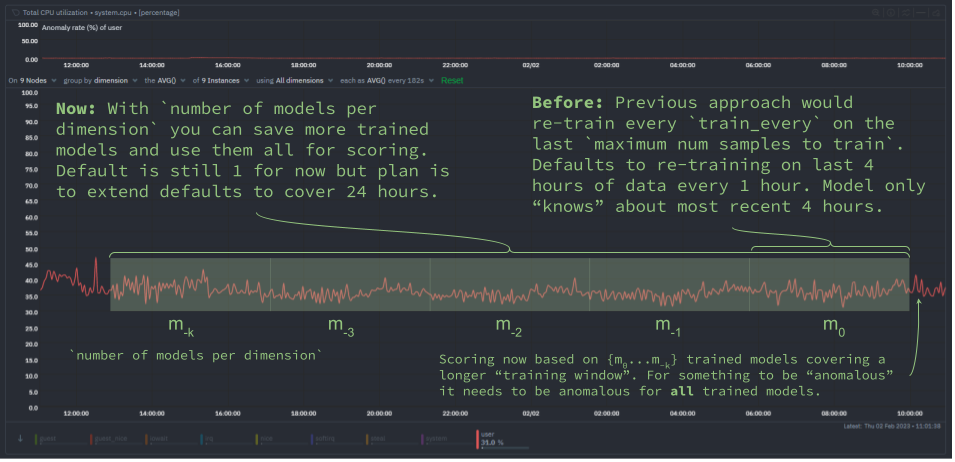Screen dimensions: 955x462
Task: Select the user dimension showing 31.0 %
Action: (x=491, y=441)
